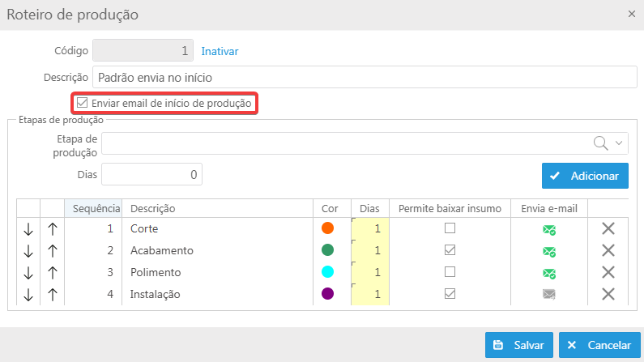The image size is (644, 362).
Task: Click the search magnifier in Etapa field
Action: 601,143
